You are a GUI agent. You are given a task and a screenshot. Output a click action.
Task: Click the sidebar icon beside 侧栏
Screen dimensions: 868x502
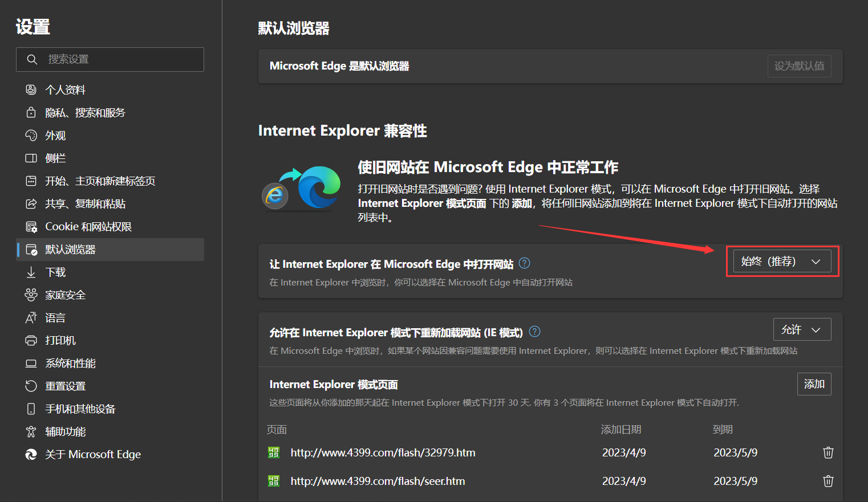[31, 158]
